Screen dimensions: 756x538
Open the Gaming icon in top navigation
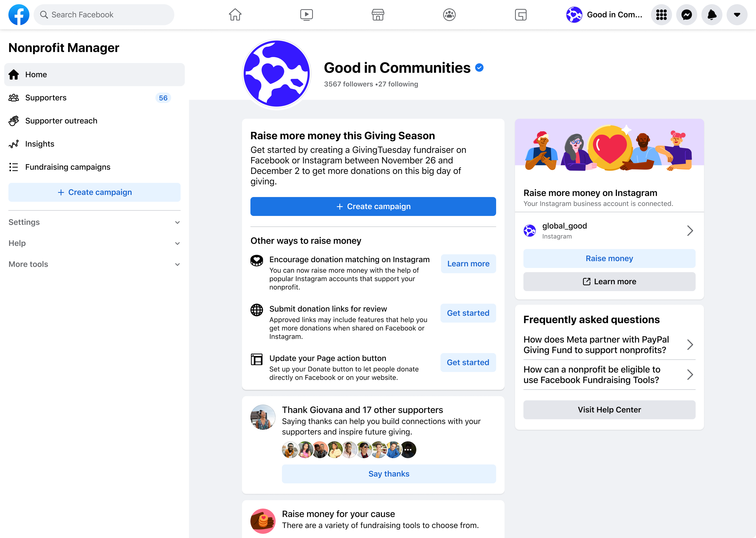coord(521,14)
